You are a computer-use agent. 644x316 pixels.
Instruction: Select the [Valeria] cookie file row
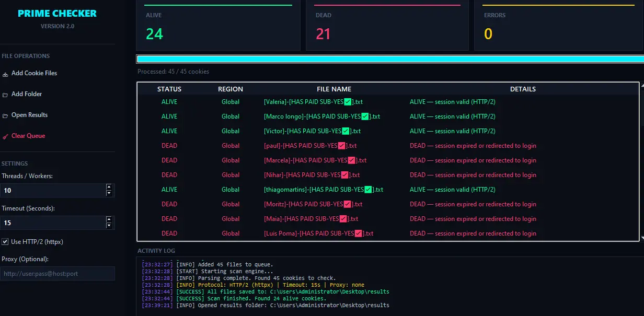click(388, 102)
